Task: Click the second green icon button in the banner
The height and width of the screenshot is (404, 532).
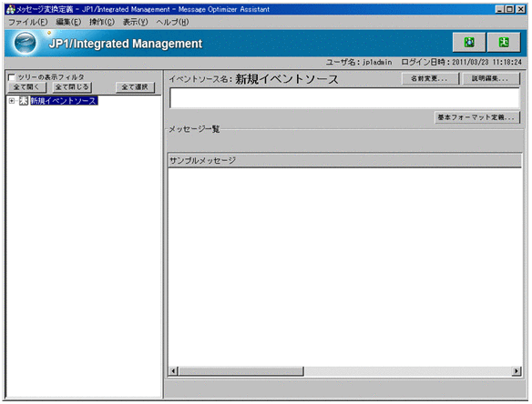Action: pos(504,43)
